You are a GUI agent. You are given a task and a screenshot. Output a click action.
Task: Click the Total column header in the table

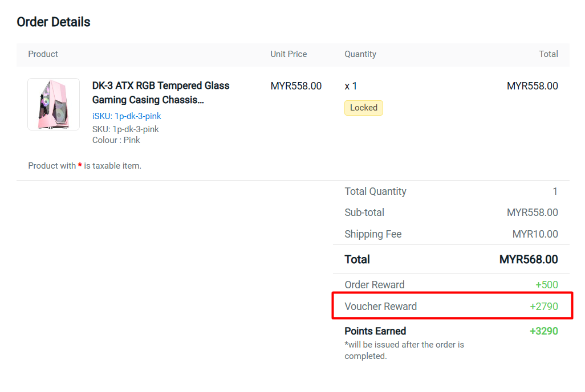(549, 54)
